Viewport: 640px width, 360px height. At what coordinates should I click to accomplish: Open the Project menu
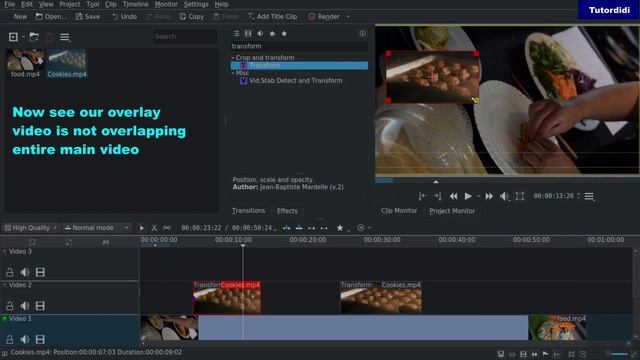pos(70,4)
